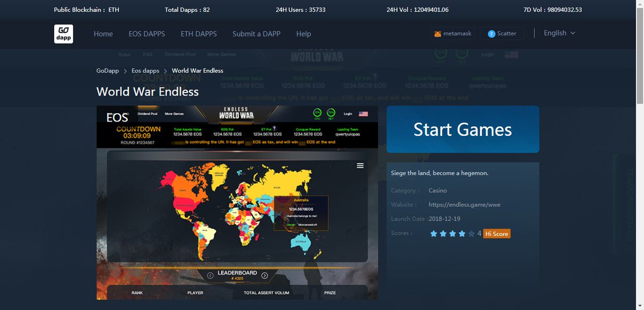This screenshot has height=310, width=644.
Task: Go to ETH DAPPS page
Action: (199, 34)
